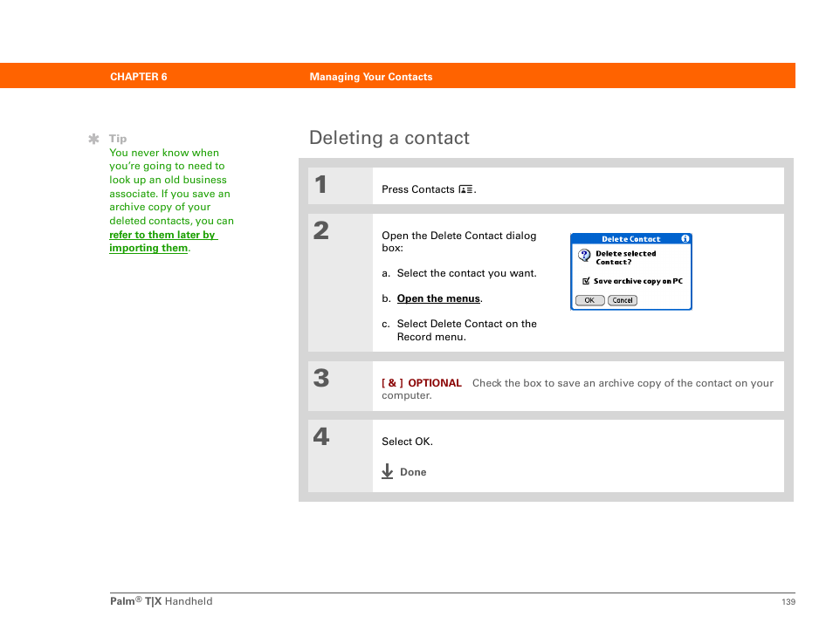
Task: Click the 'Press Contacts' instruction text
Action: tap(418, 189)
